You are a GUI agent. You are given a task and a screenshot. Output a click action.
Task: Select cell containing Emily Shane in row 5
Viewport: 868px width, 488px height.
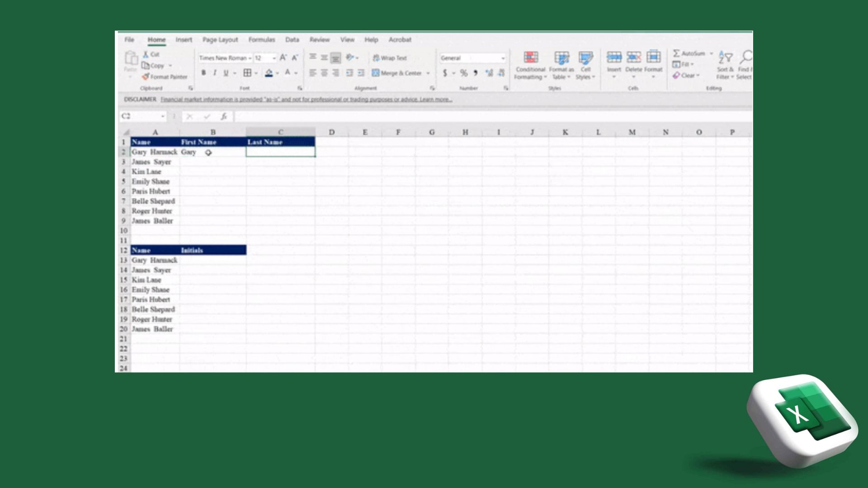coord(155,182)
